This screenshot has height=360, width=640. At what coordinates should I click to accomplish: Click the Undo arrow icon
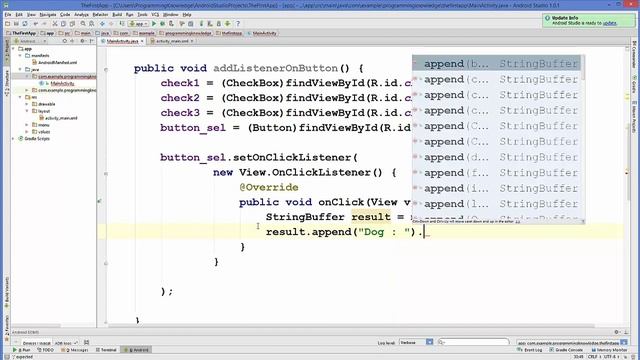(x=36, y=24)
